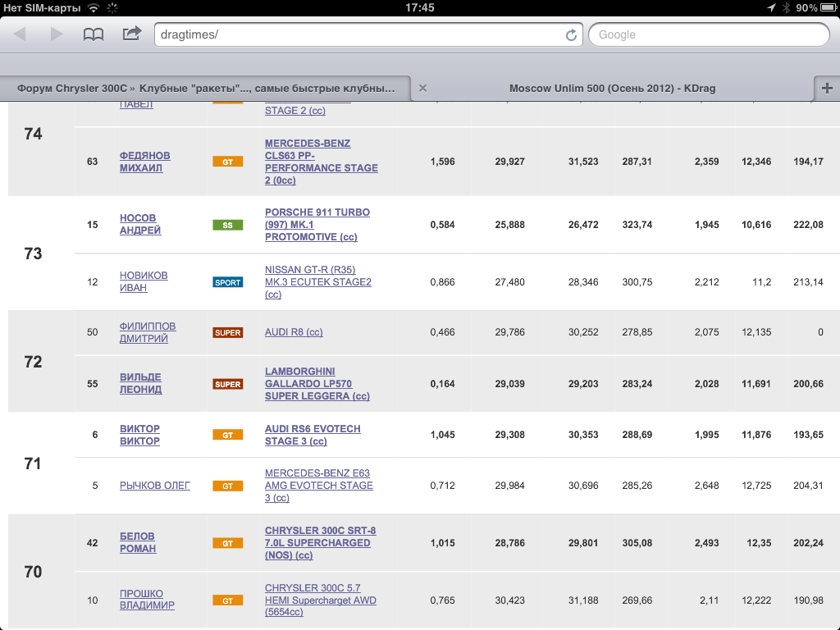
Task: Open driver ПРОШКО ВЛАДИМИР link
Action: pyautogui.click(x=147, y=600)
